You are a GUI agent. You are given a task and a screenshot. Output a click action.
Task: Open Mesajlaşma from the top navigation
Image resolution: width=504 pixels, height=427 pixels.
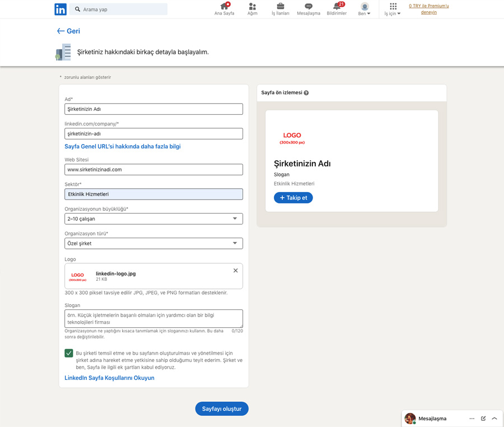(308, 9)
